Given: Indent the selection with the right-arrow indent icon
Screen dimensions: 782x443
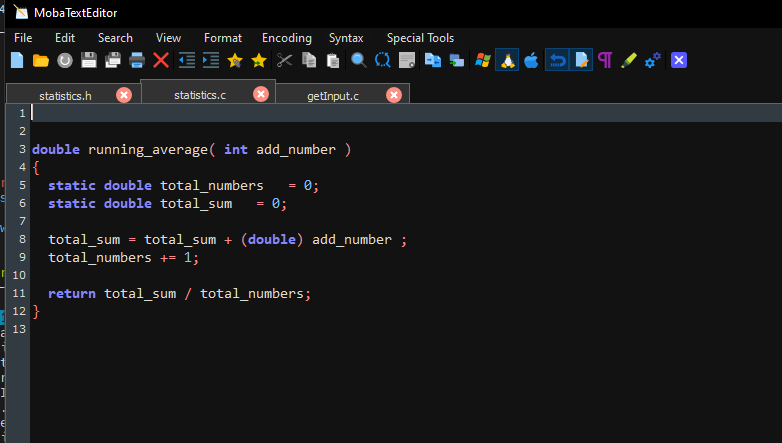Looking at the screenshot, I should coord(211,60).
